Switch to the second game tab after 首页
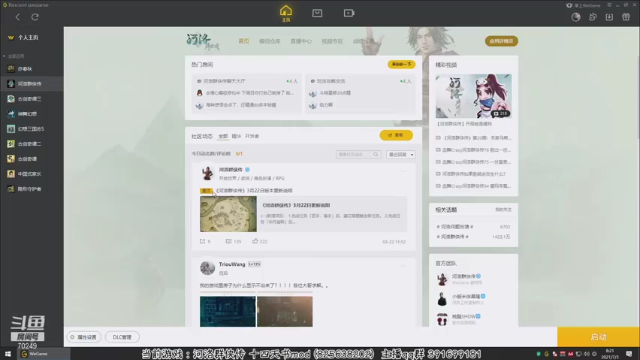 [x=269, y=41]
